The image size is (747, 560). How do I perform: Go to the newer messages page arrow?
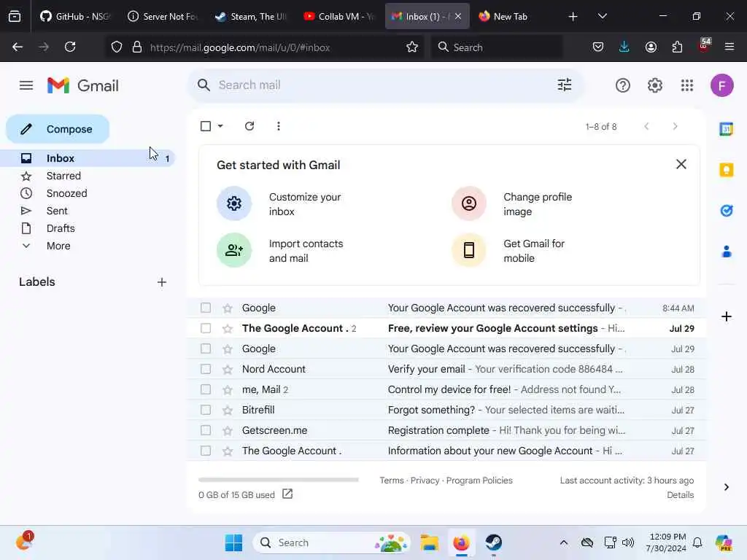click(x=646, y=126)
